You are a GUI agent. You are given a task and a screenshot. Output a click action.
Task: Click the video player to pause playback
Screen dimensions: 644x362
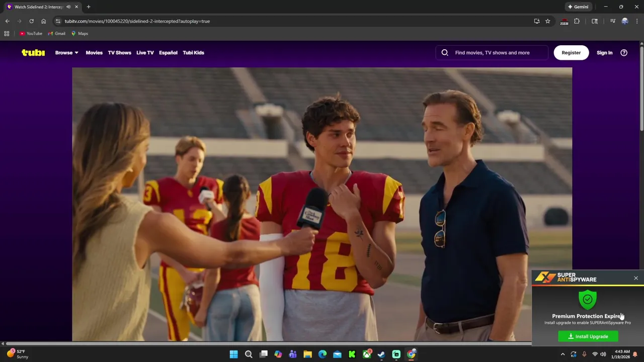(x=322, y=205)
